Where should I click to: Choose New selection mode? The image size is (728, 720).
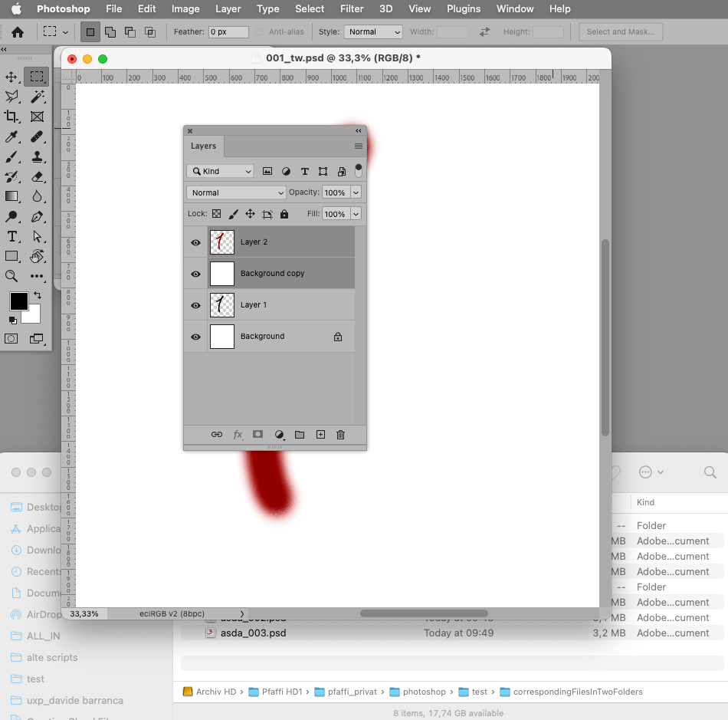(90, 32)
